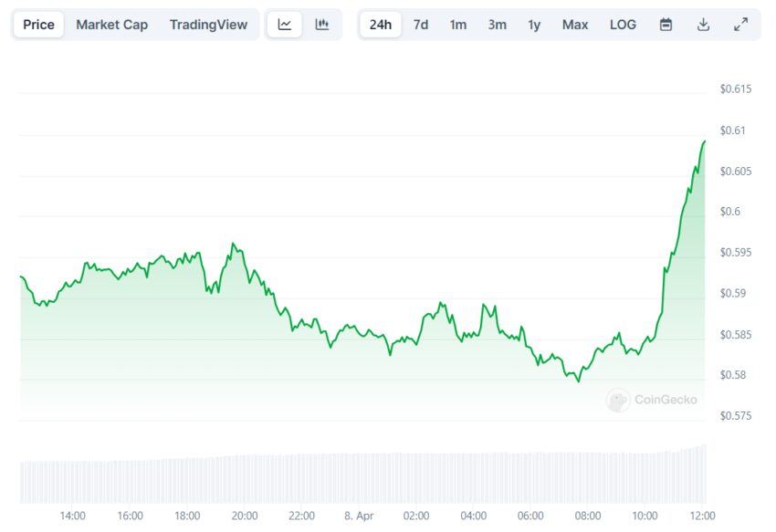Choose the 1m time range
This screenshot has width=776, height=532.
pos(457,25)
